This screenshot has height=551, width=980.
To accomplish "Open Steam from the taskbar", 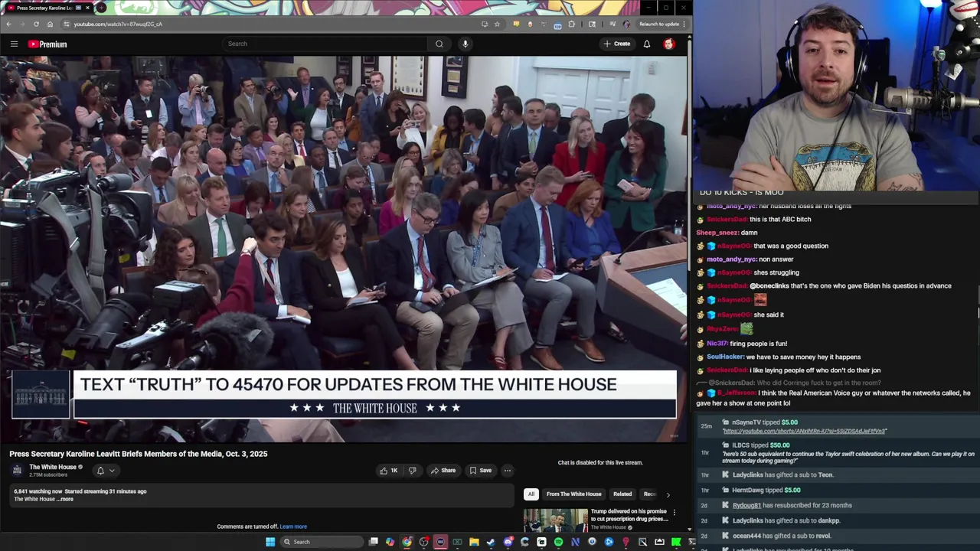I will [x=491, y=542].
